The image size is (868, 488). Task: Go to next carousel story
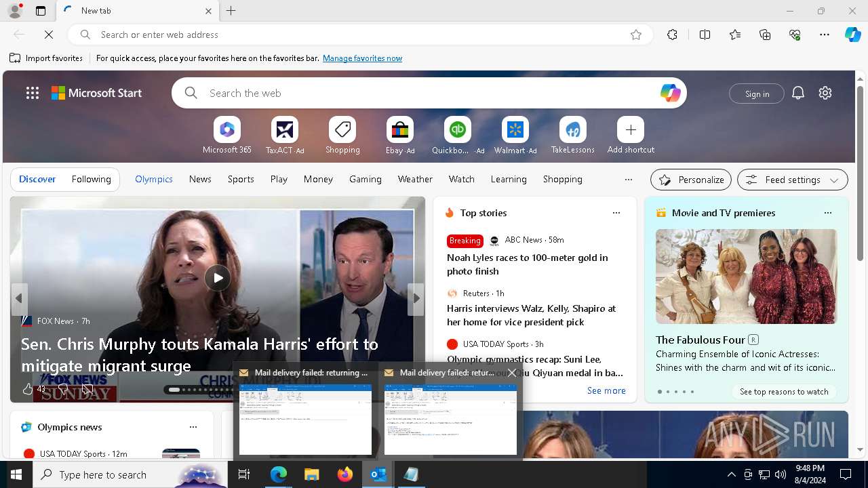tap(416, 298)
